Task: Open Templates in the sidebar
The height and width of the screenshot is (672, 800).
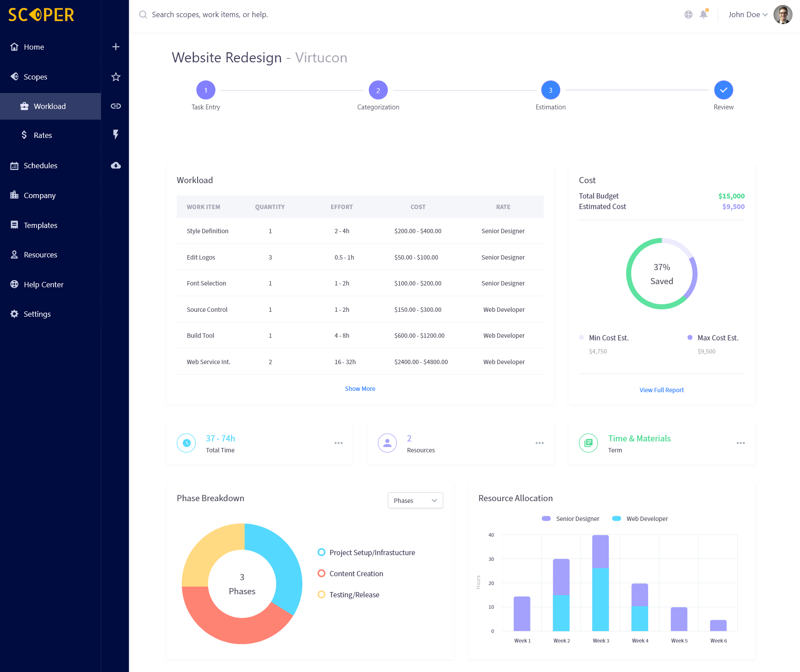Action: 50,225
